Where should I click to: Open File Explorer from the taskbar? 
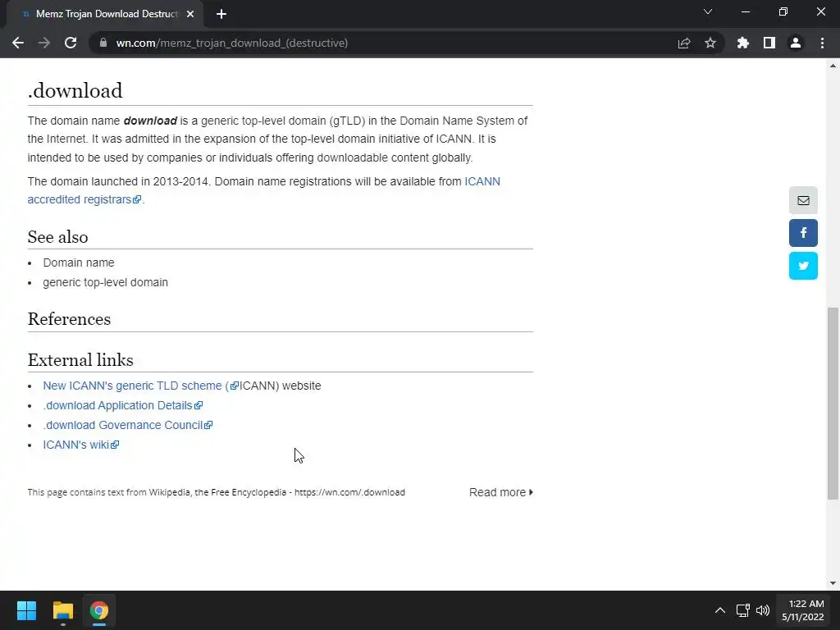coord(63,610)
